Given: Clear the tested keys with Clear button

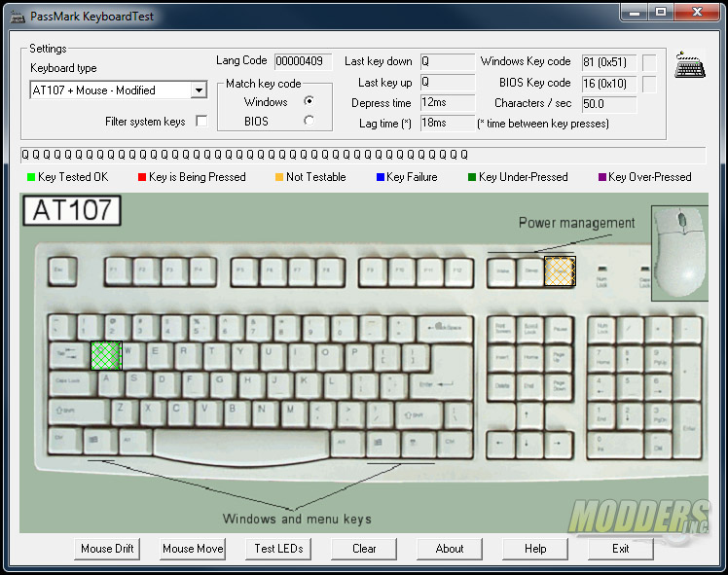Looking at the screenshot, I should tap(364, 549).
